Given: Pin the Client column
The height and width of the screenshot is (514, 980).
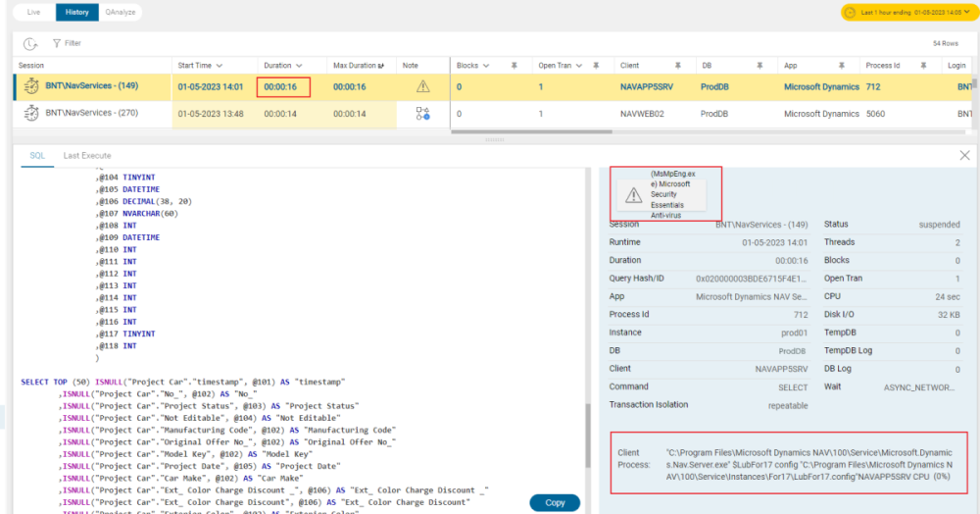Looking at the screenshot, I should [x=677, y=66].
